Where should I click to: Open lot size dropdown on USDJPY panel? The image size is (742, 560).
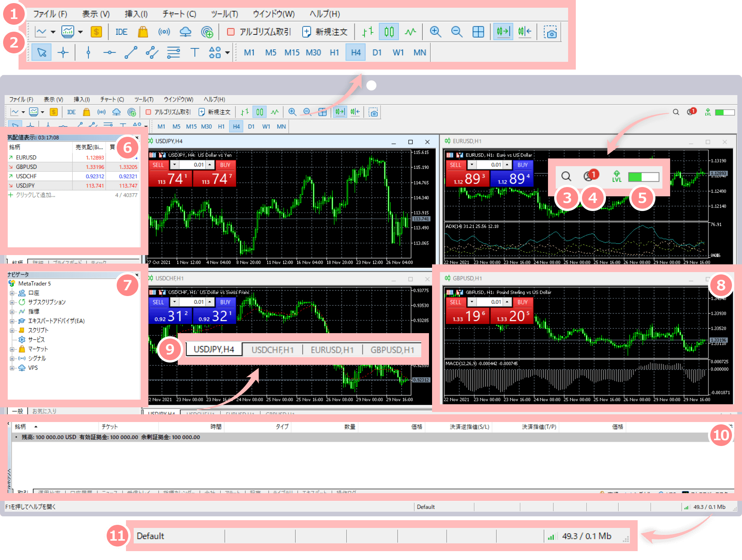point(175,165)
